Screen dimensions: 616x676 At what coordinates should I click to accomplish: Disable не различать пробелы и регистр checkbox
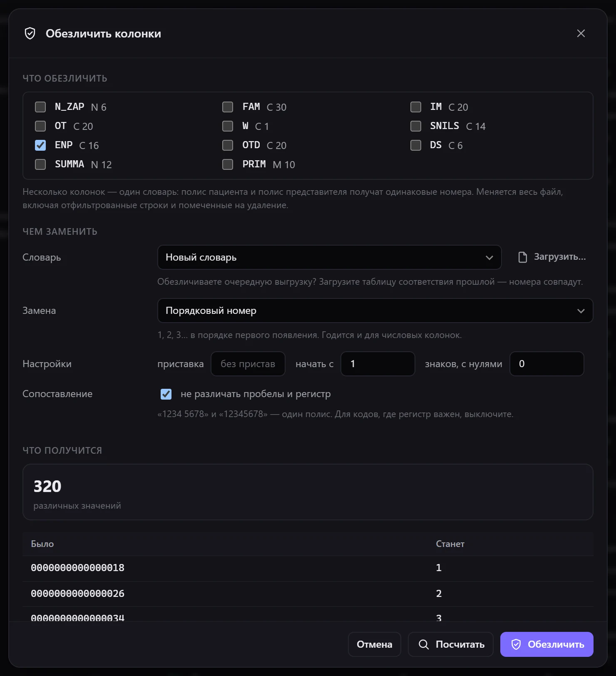click(166, 394)
